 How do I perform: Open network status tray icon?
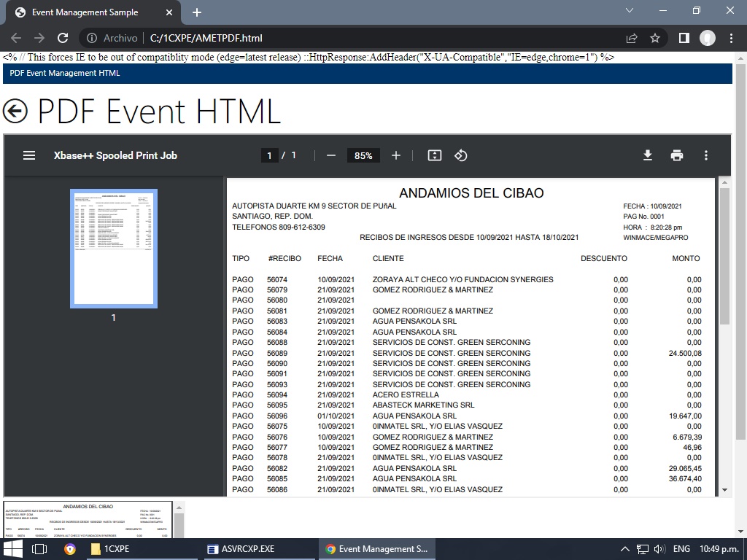pyautogui.click(x=643, y=549)
